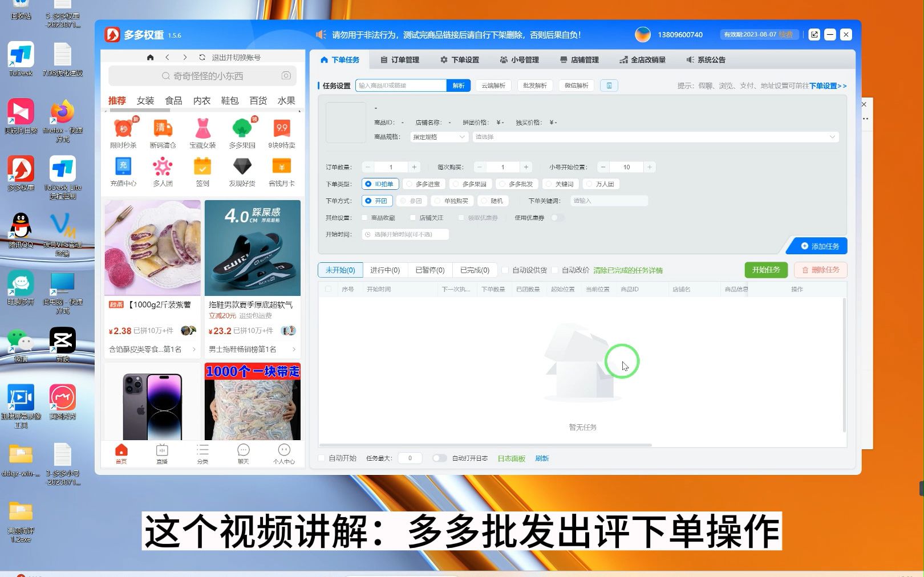This screenshot has width=924, height=577.
Task: Expand the 指定规格 dropdown
Action: click(x=439, y=137)
